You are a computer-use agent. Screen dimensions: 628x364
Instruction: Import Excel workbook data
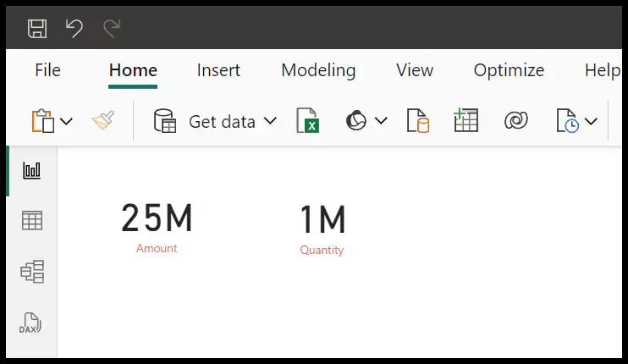(x=307, y=120)
